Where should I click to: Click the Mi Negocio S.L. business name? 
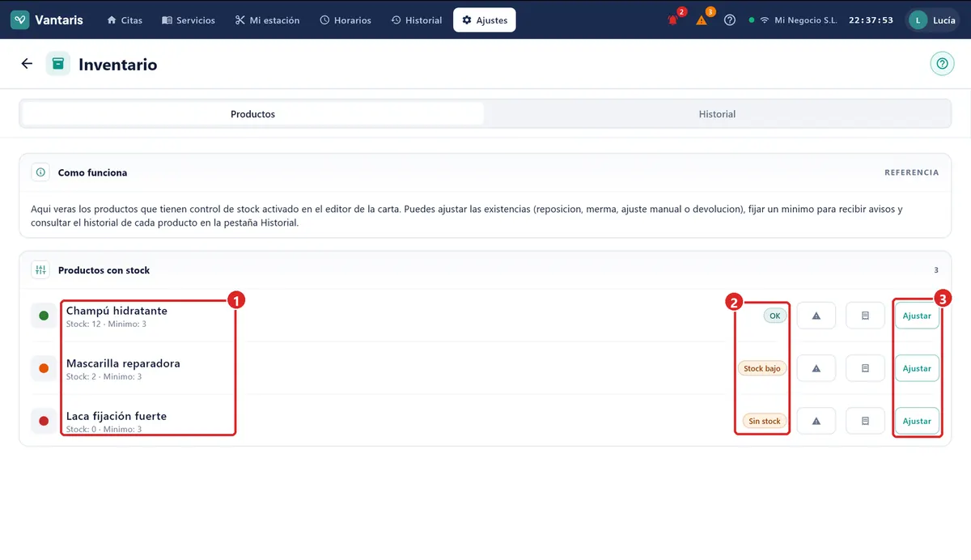[x=806, y=19]
